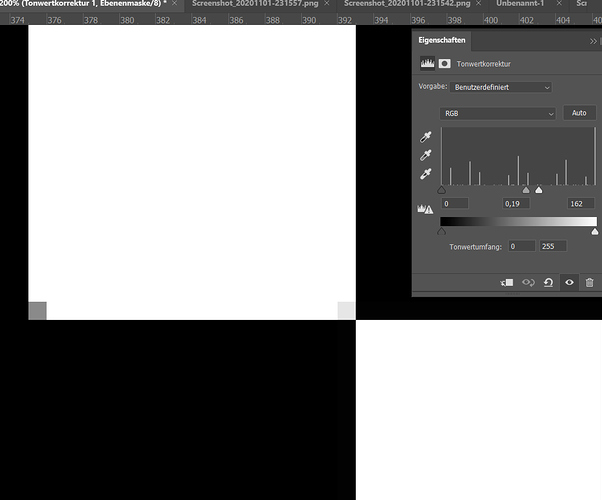The height and width of the screenshot is (500, 602).
Task: Clip adjustment to the layer below
Action: [507, 283]
